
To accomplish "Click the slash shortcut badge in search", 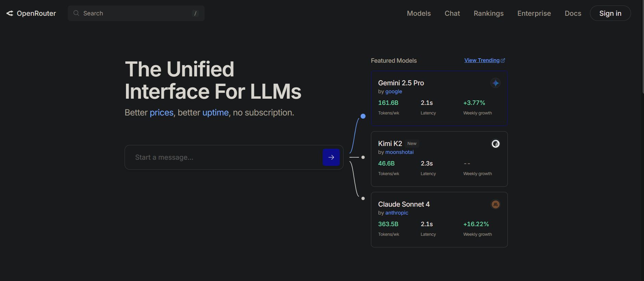I will click(x=195, y=13).
